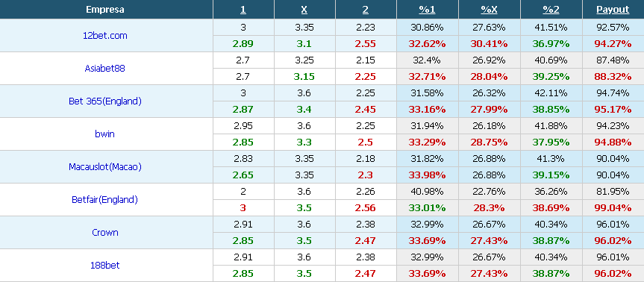Click bwin's current away odds 2.5
The height and width of the screenshot is (282, 644).
tap(366, 142)
